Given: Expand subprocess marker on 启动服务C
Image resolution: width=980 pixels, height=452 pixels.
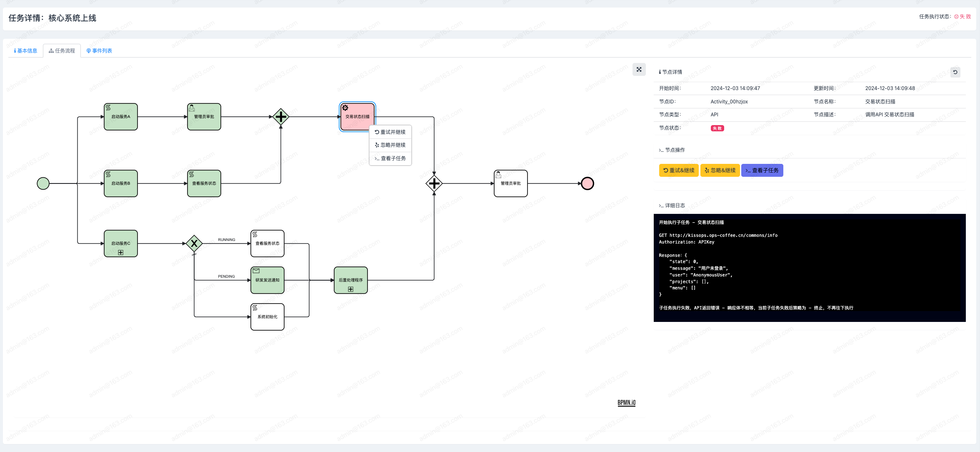Looking at the screenshot, I should [x=121, y=253].
